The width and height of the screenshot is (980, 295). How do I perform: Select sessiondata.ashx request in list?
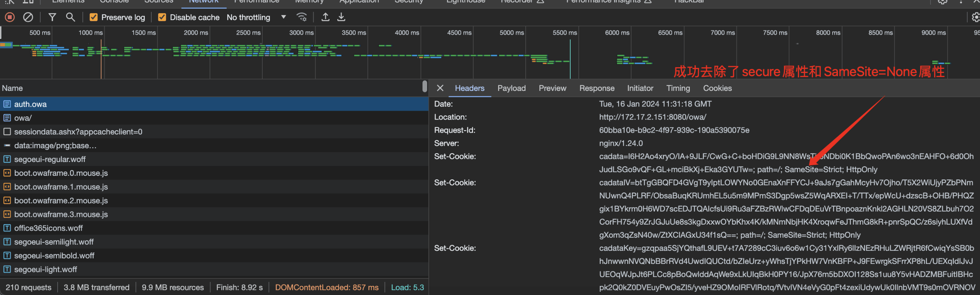(x=78, y=132)
